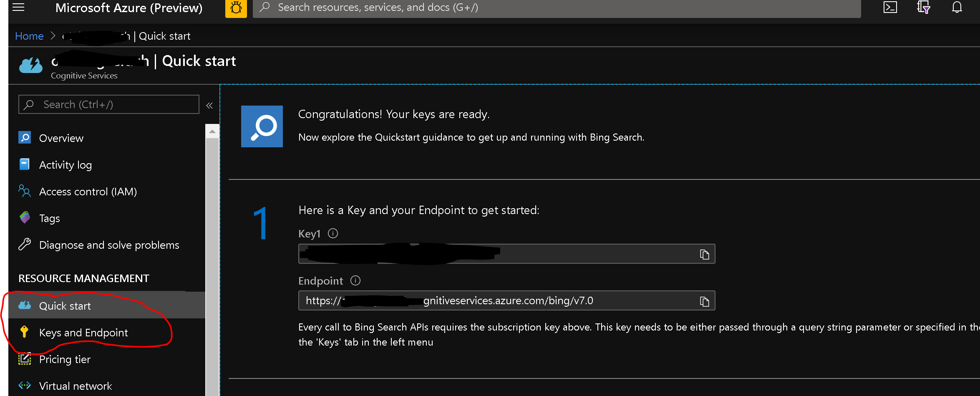Open the Overview menu item
980x396 pixels.
click(61, 138)
